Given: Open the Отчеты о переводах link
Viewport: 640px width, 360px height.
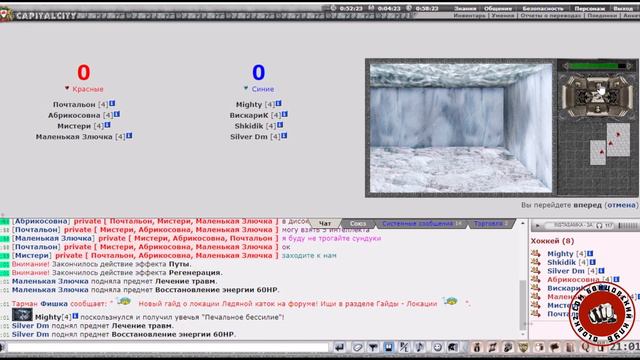Looking at the screenshot, I should click(551, 16).
